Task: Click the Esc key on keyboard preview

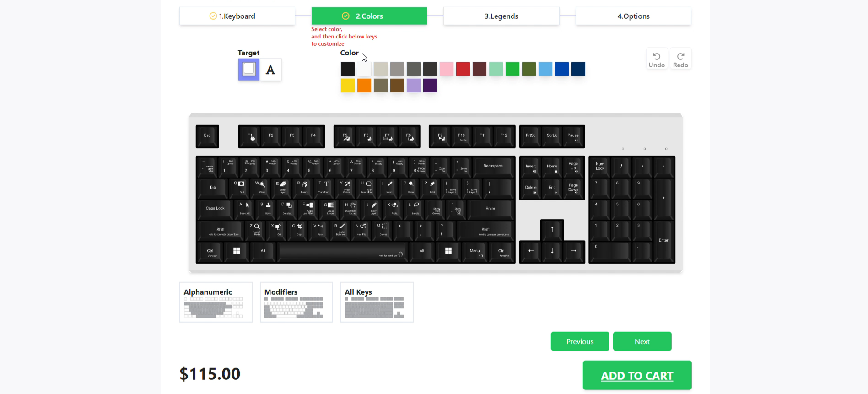Action: 207,136
